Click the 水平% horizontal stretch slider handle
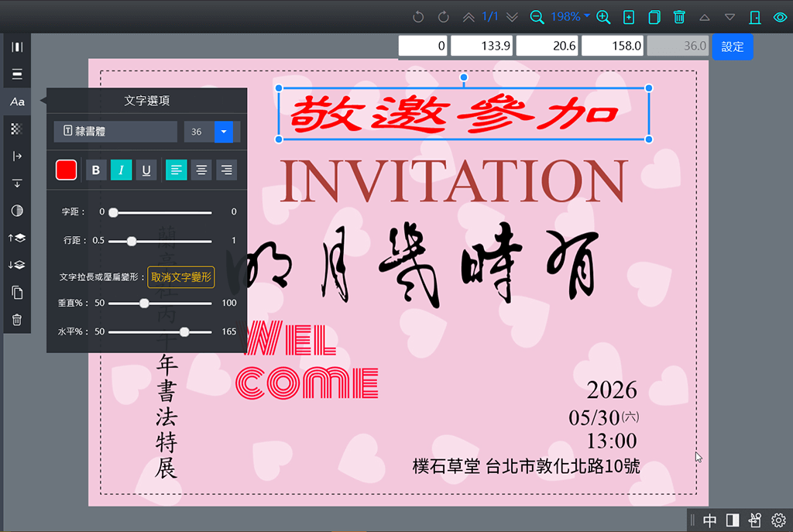The image size is (793, 532). 184,331
